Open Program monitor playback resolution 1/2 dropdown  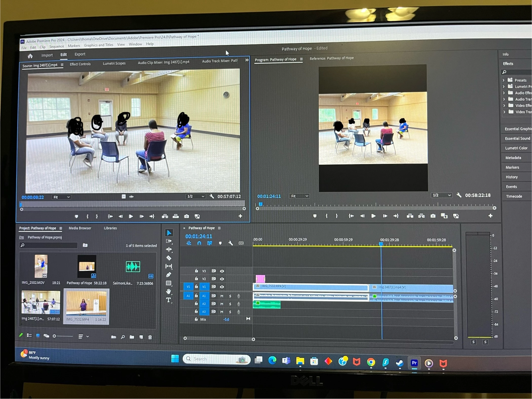click(x=442, y=195)
